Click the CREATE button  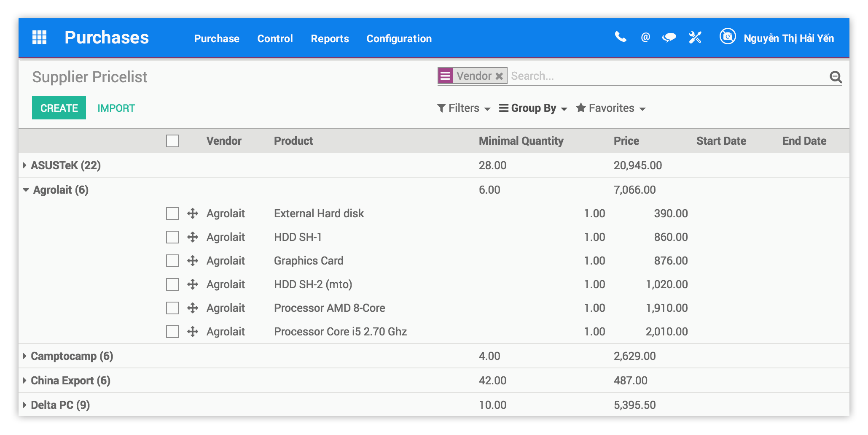tap(59, 108)
